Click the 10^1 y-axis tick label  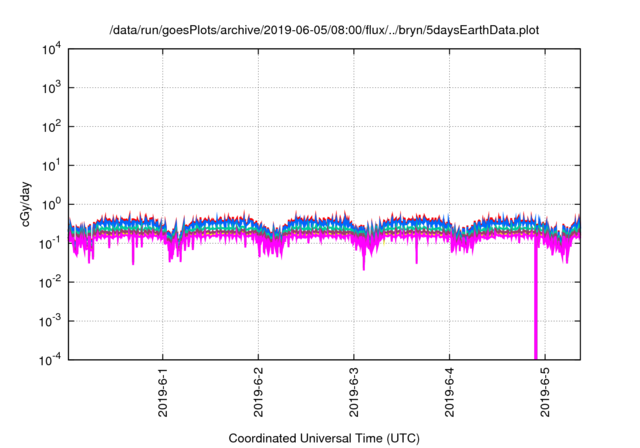pos(51,165)
